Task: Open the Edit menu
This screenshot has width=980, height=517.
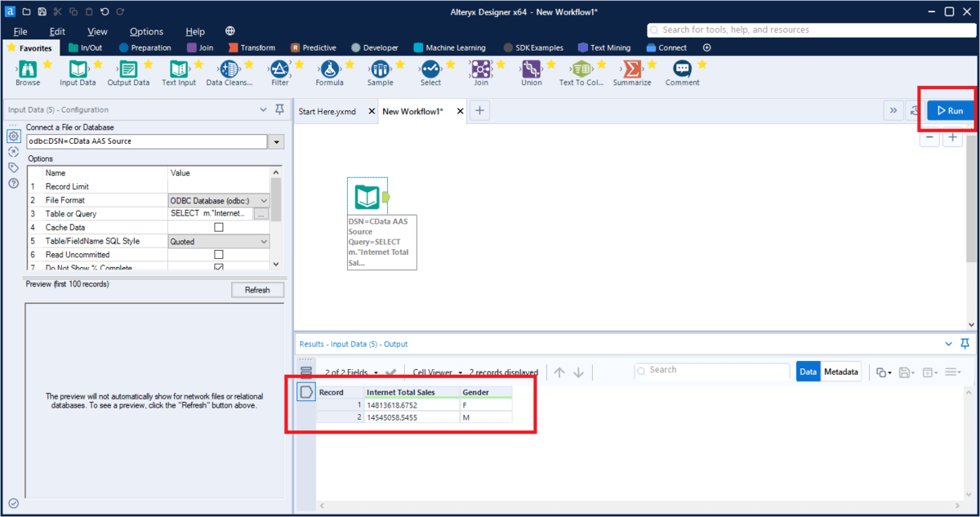Action: click(57, 31)
